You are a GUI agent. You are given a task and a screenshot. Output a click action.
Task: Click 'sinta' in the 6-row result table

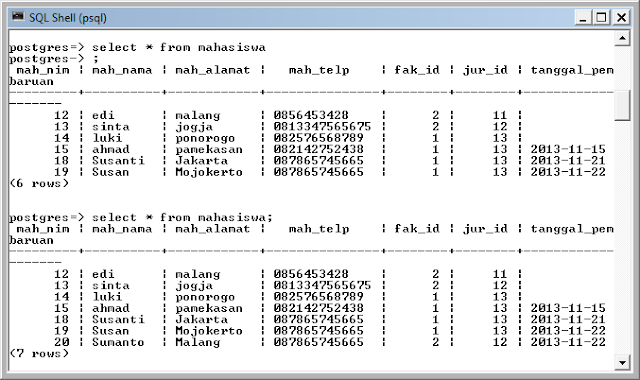click(111, 127)
